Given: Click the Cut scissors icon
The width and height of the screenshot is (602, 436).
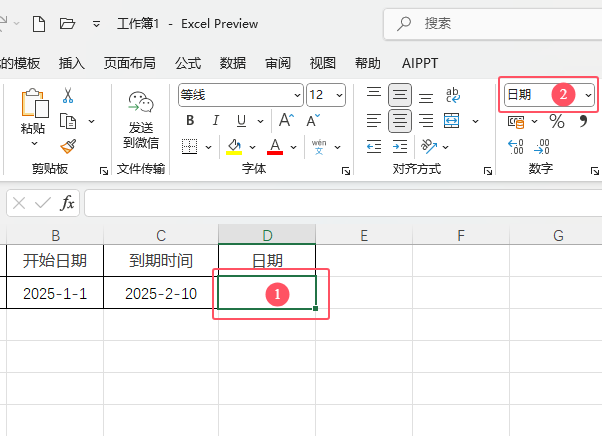Looking at the screenshot, I should (x=68, y=95).
